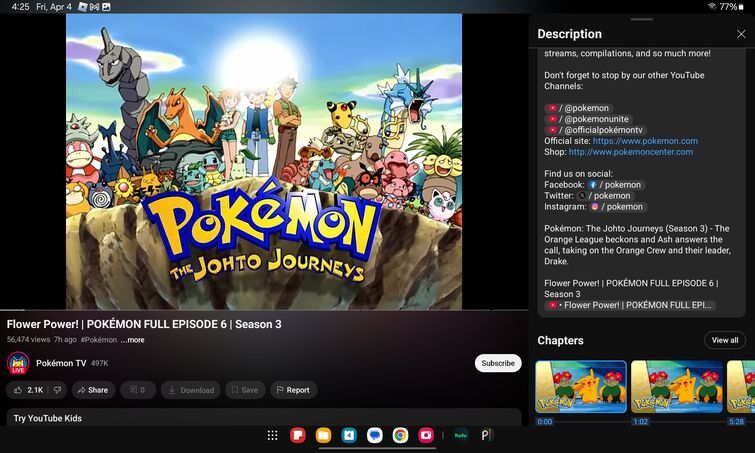The image size is (755, 453).
Task: Visit the pokemoncenter.com shop link
Action: pyautogui.click(x=631, y=152)
